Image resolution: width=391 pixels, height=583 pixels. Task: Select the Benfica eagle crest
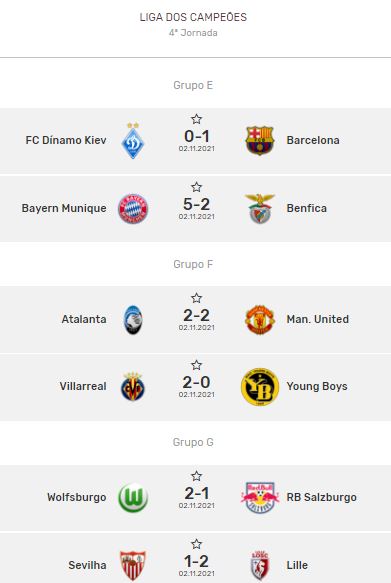(x=260, y=209)
